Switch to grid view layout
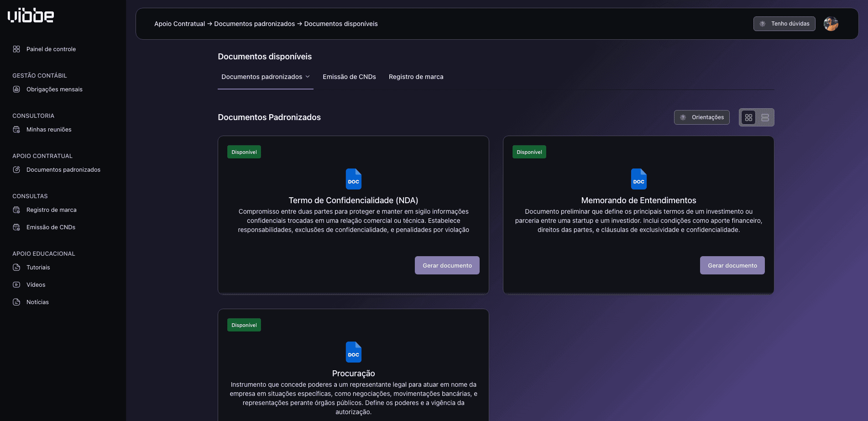This screenshot has height=421, width=868. tap(748, 118)
